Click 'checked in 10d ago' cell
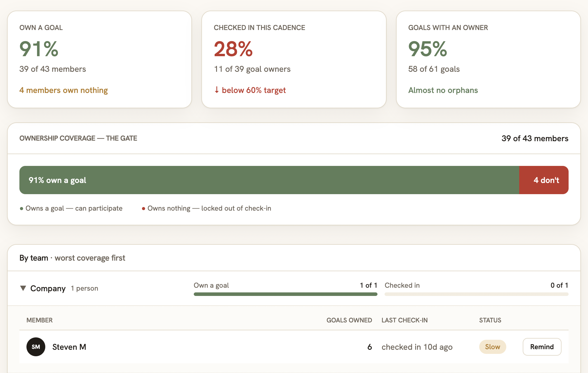This screenshot has width=588, height=373. point(417,347)
